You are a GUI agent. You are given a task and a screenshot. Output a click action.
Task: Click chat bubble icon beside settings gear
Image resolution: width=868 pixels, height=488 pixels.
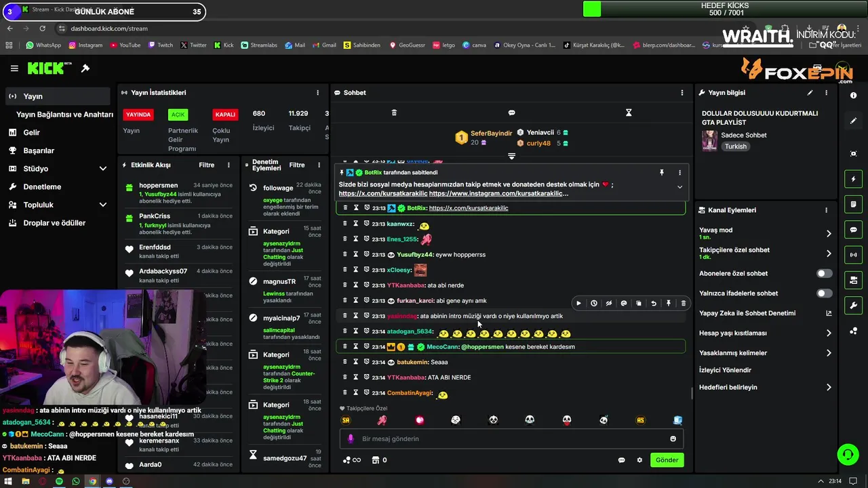(x=621, y=460)
